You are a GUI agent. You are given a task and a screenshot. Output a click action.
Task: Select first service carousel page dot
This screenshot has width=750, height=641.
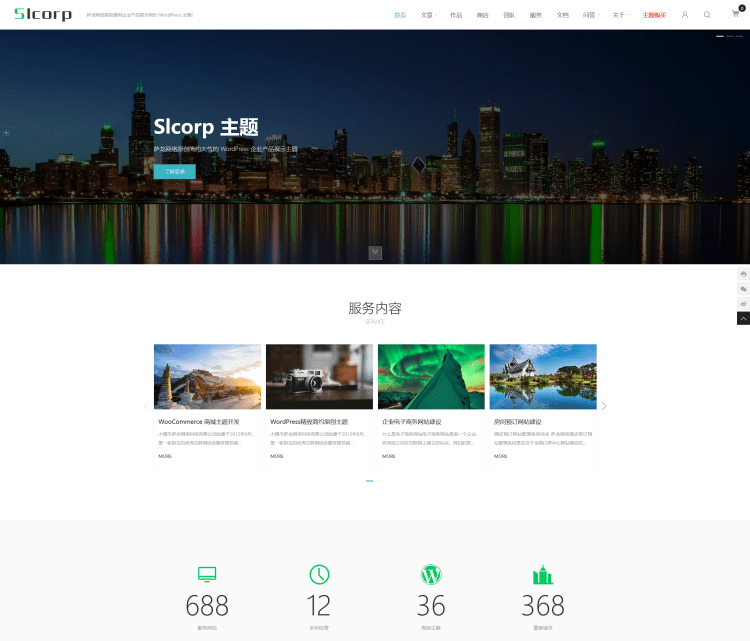click(369, 481)
